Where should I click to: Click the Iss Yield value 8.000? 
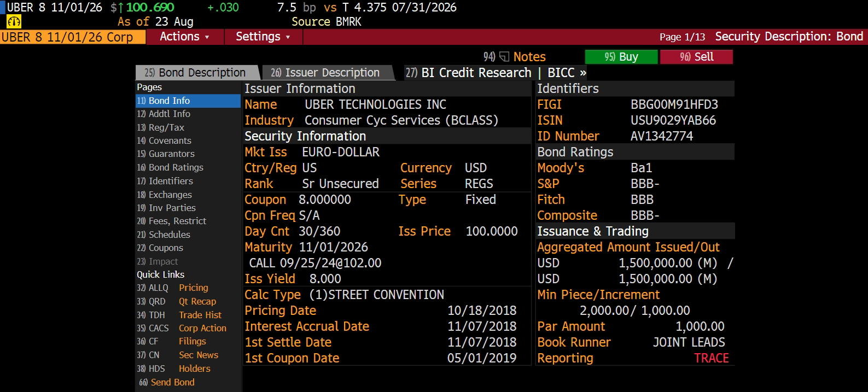click(325, 279)
